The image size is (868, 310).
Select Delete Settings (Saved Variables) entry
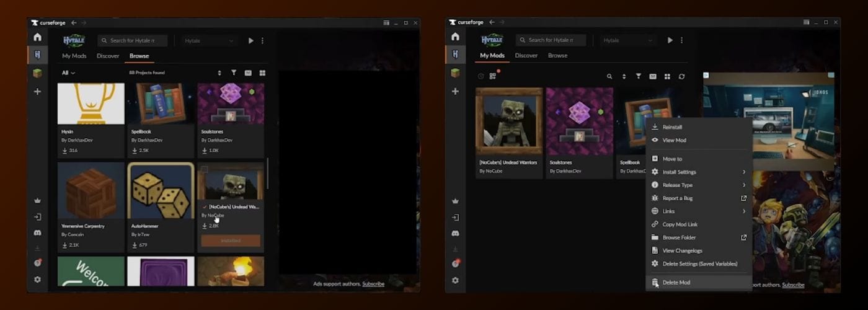coord(699,263)
